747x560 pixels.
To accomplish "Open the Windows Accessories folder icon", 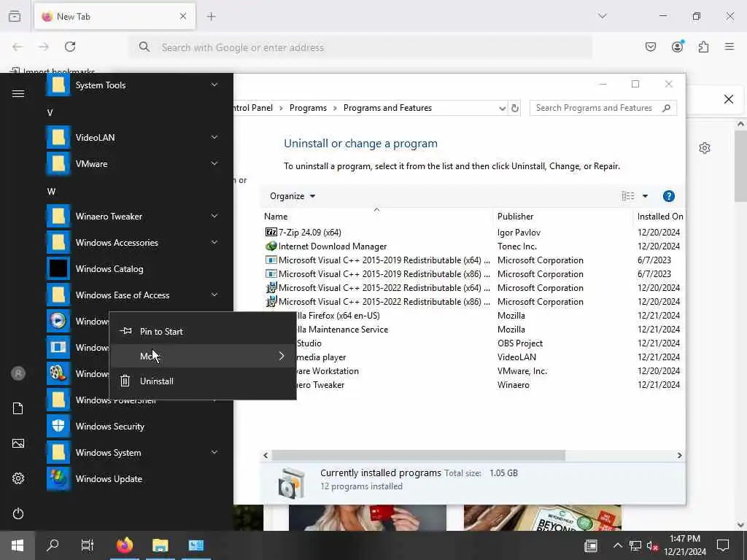I will coord(58,242).
